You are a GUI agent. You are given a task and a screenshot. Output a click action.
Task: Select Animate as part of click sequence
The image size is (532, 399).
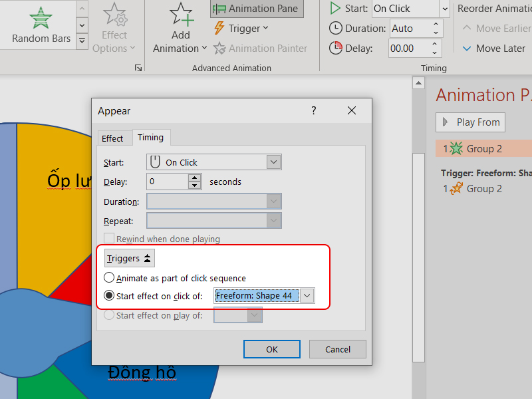tap(109, 278)
